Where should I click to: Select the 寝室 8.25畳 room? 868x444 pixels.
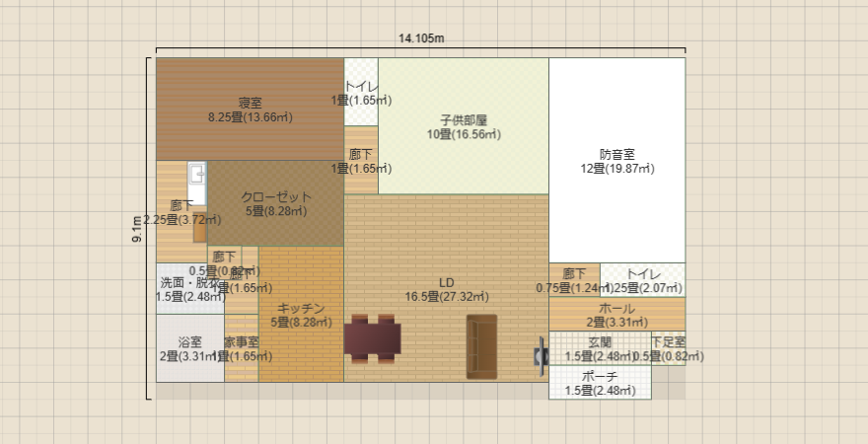click(251, 110)
